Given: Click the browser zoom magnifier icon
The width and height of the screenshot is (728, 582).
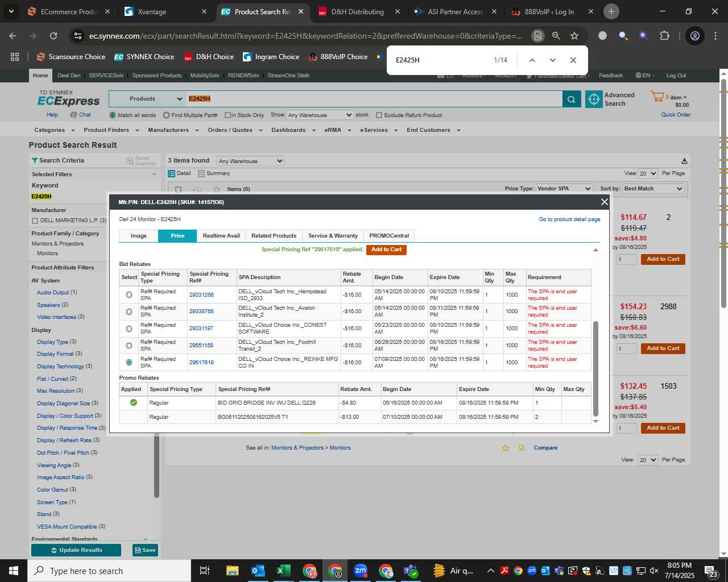Looking at the screenshot, I should pos(556,36).
